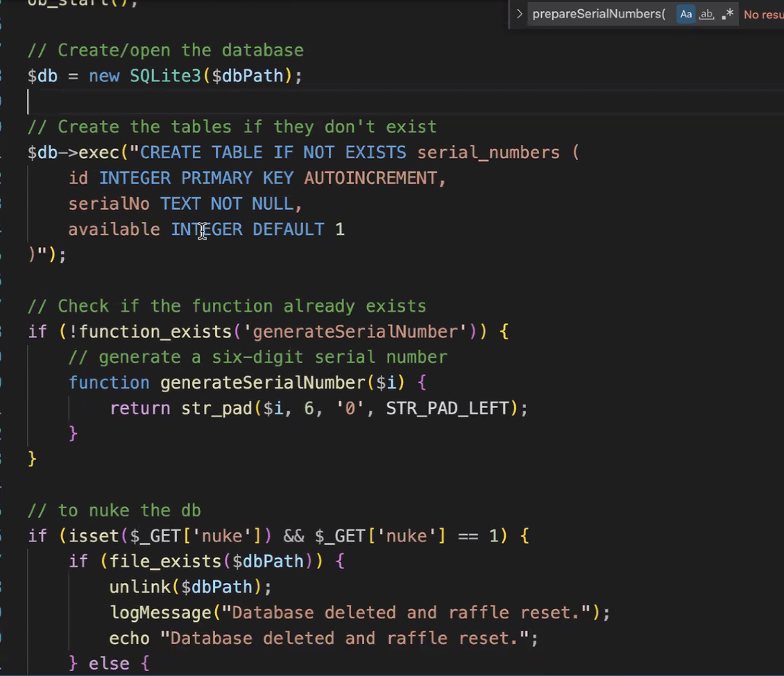784x676 pixels.
Task: Click the "return" keyword
Action: click(140, 409)
